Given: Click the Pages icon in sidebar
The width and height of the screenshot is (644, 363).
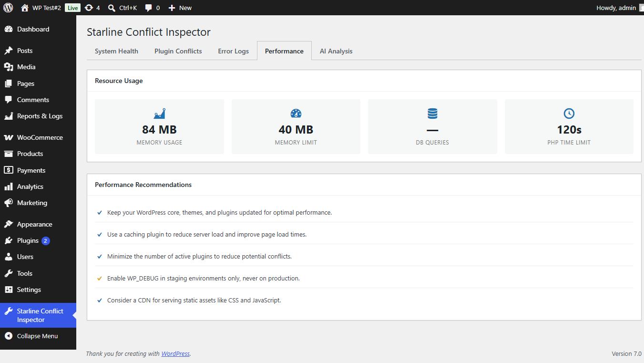Looking at the screenshot, I should [x=9, y=83].
